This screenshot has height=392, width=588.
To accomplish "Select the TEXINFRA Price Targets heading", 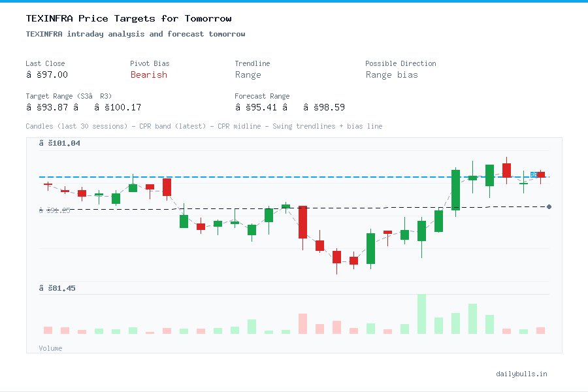I will click(x=128, y=18).
